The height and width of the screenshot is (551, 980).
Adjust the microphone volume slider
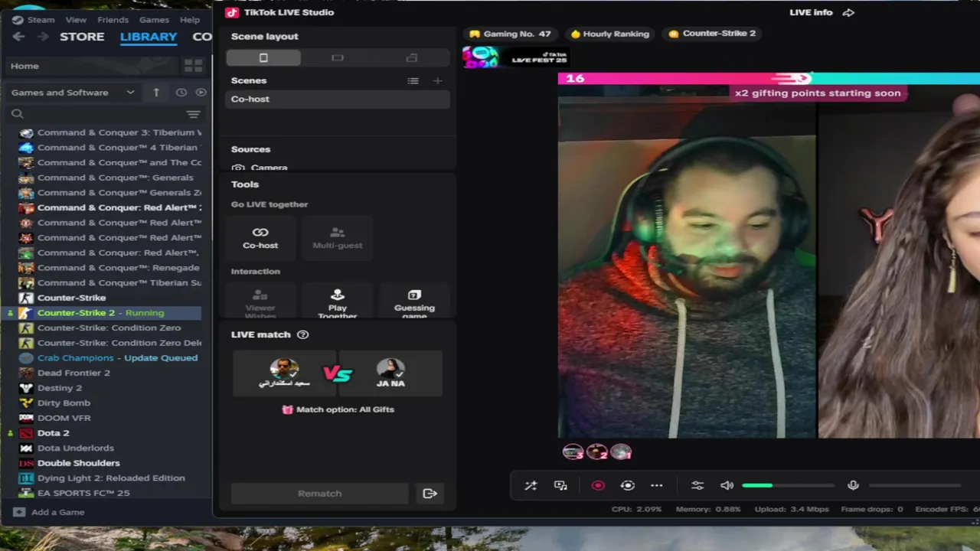point(915,485)
